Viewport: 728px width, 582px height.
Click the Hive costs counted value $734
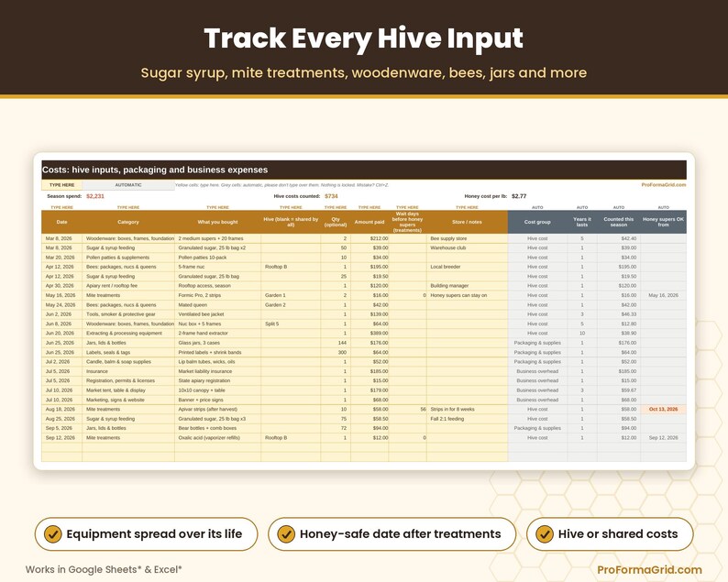pos(331,196)
